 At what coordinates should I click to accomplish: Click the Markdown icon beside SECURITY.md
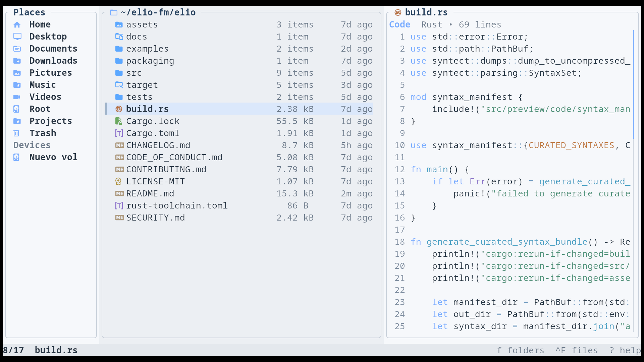[119, 218]
